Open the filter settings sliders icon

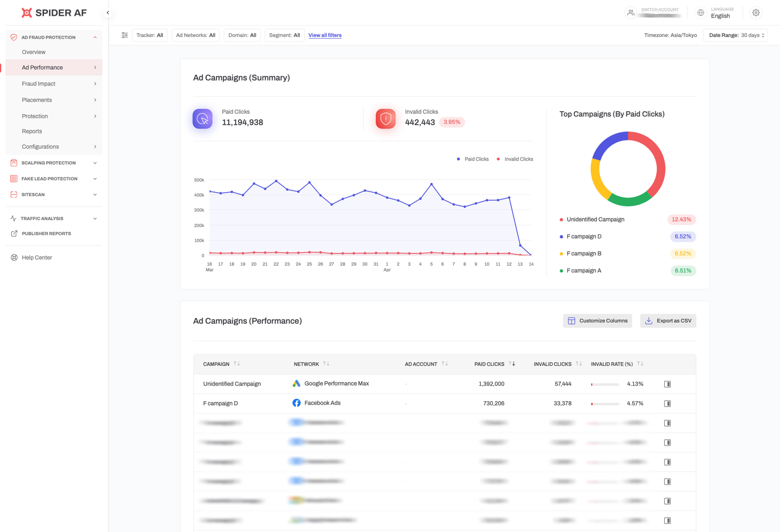click(125, 35)
